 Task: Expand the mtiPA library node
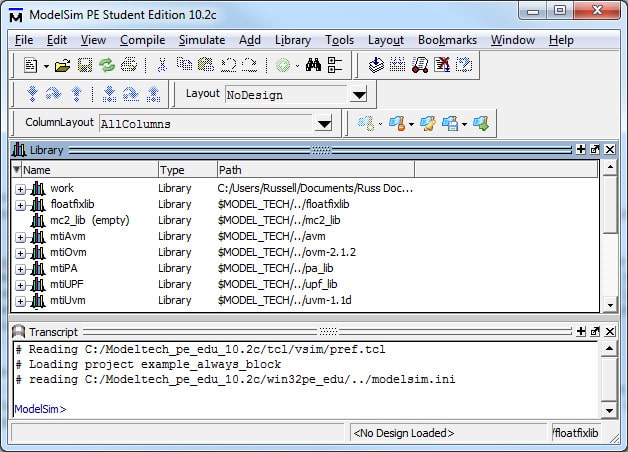(x=20, y=269)
